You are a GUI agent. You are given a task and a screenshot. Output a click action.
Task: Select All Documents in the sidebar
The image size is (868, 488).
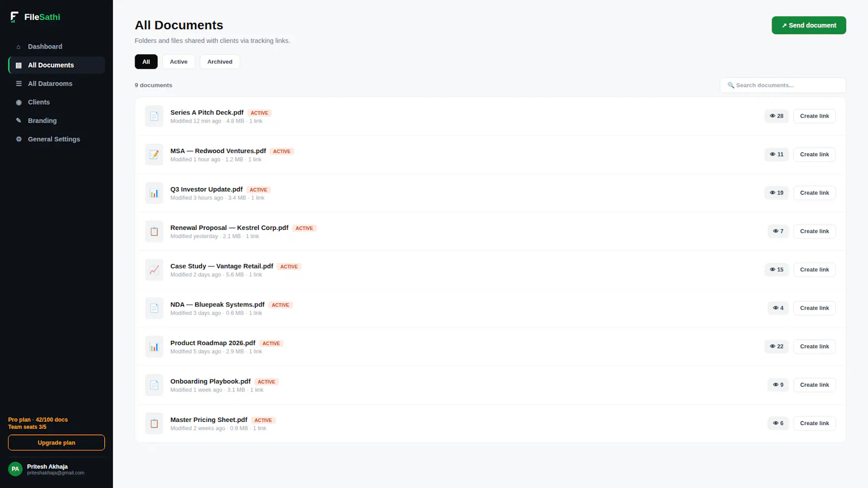point(56,65)
